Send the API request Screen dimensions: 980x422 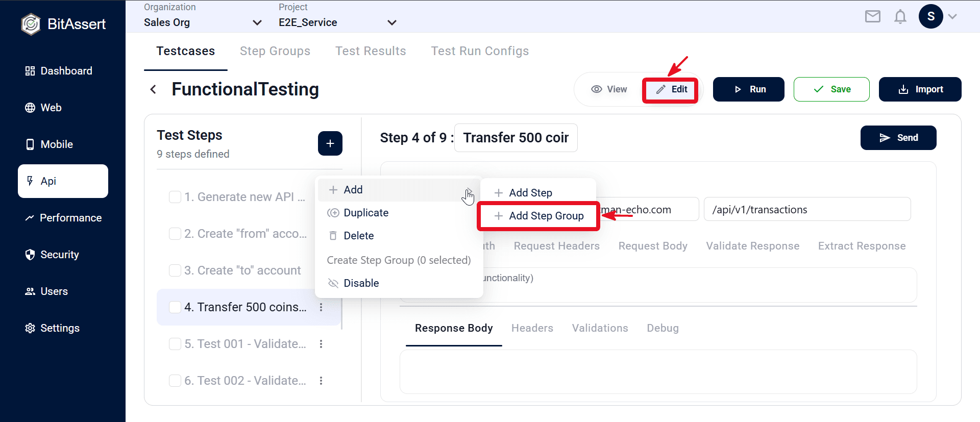tap(898, 138)
